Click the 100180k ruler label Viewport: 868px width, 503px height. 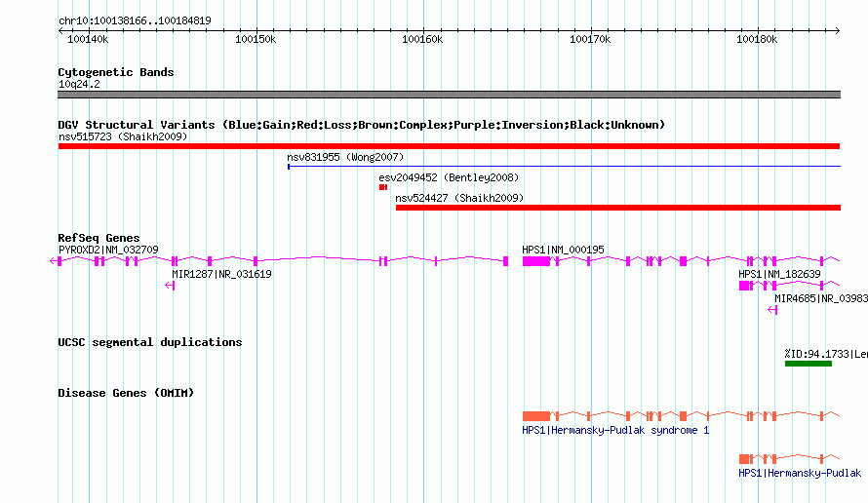pyautogui.click(x=757, y=39)
